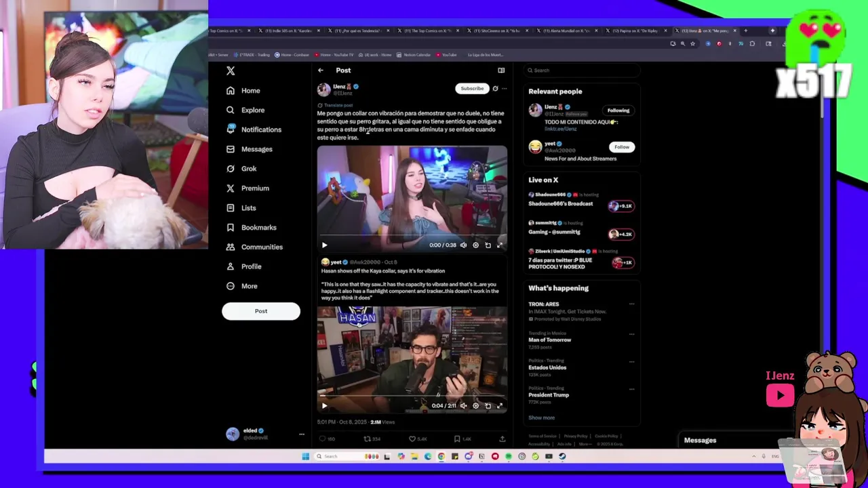This screenshot has height=488, width=868.
Task: Open Communities in the sidebar
Action: point(254,247)
